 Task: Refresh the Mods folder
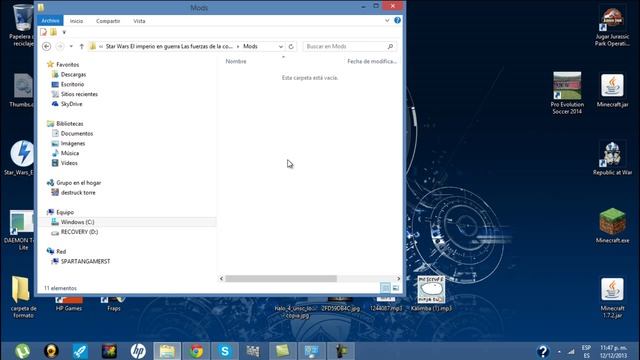coord(291,47)
